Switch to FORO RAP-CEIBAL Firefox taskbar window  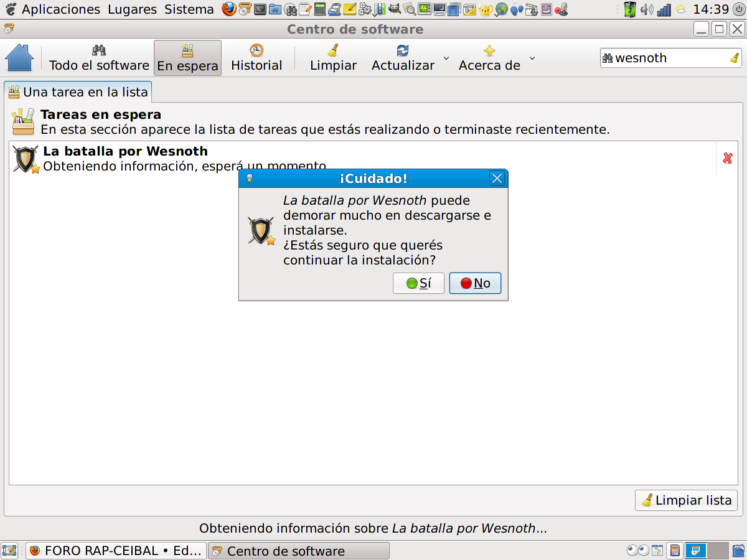(x=116, y=551)
